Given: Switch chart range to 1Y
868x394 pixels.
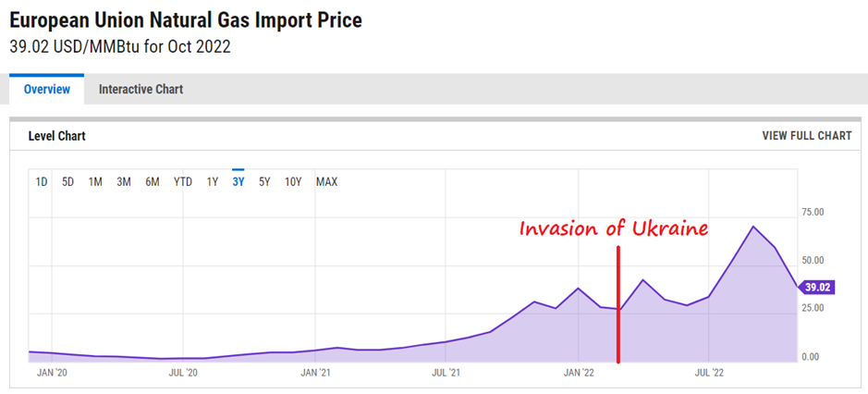Looking at the screenshot, I should [x=213, y=182].
